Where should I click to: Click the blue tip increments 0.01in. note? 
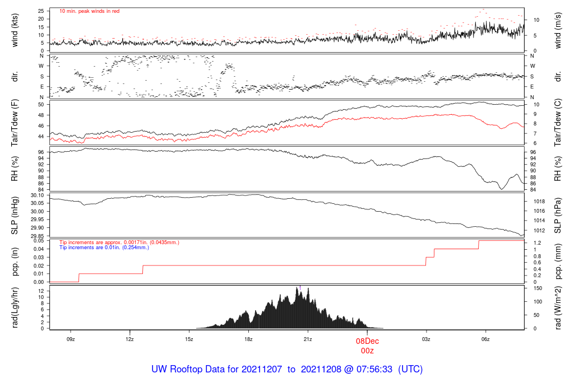tap(104, 248)
